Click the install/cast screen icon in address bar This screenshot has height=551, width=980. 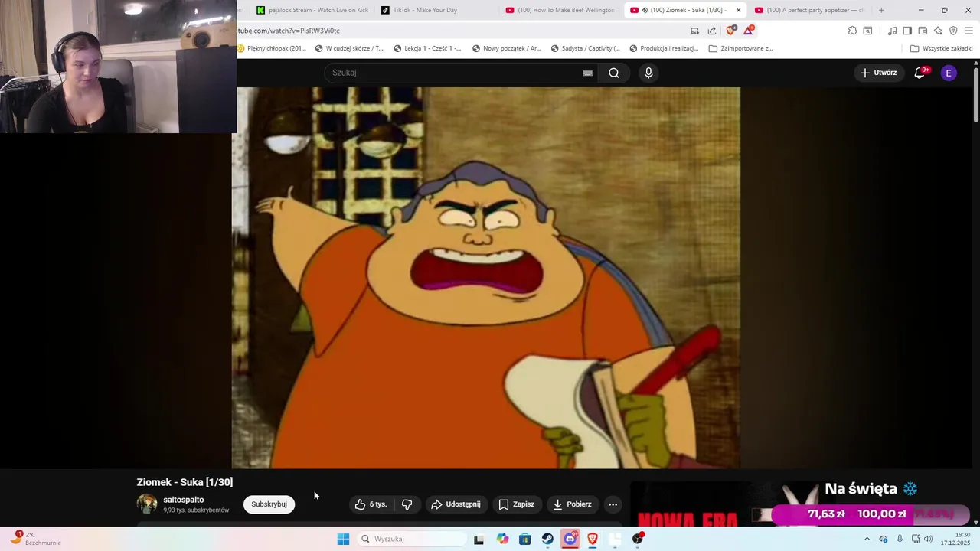tap(694, 31)
